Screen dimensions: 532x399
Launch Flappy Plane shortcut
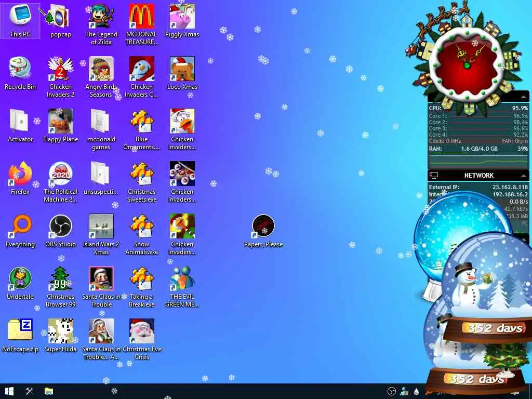pyautogui.click(x=60, y=126)
